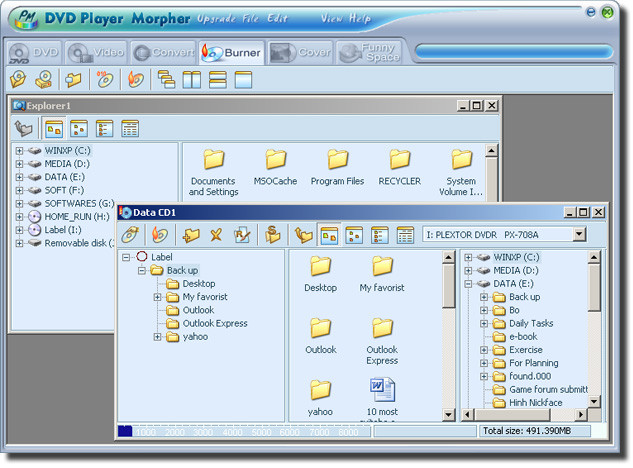Switch to the DVD tab
The image size is (633, 468).
tap(34, 53)
